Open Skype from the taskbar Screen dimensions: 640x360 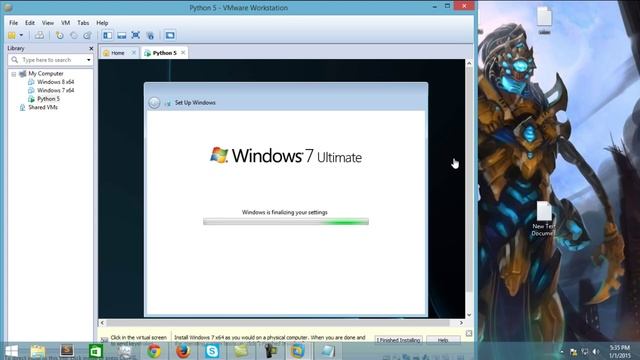(x=212, y=351)
